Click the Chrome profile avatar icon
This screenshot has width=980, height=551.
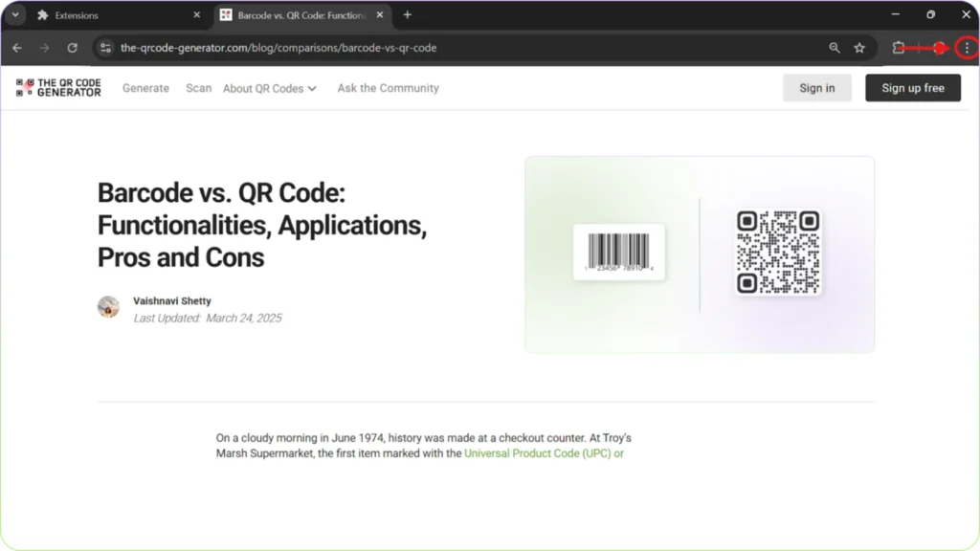click(937, 46)
